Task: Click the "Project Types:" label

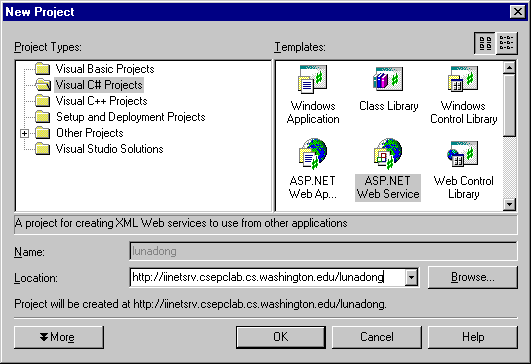Action: (48, 47)
